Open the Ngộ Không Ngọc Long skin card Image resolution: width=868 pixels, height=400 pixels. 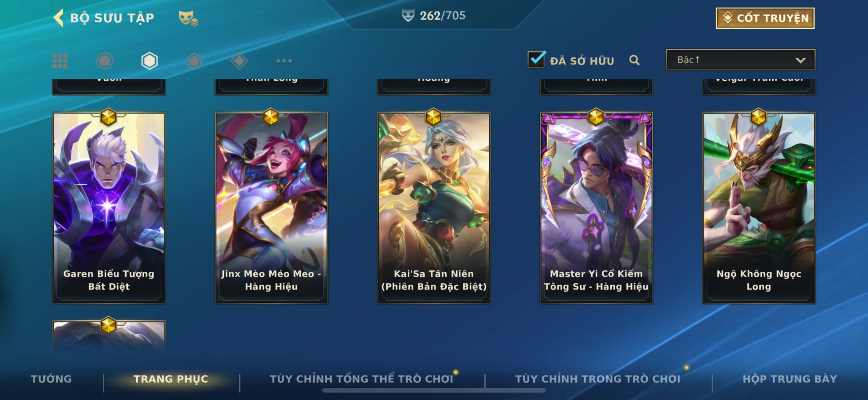coord(758,208)
